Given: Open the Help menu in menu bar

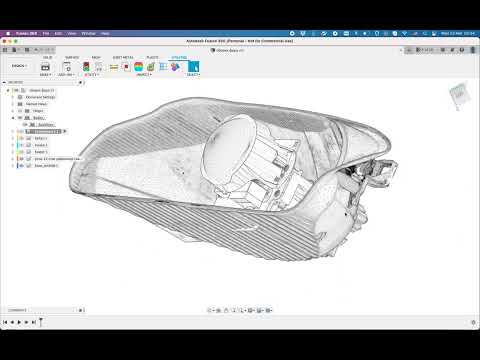Looking at the screenshot, I should [x=105, y=33].
